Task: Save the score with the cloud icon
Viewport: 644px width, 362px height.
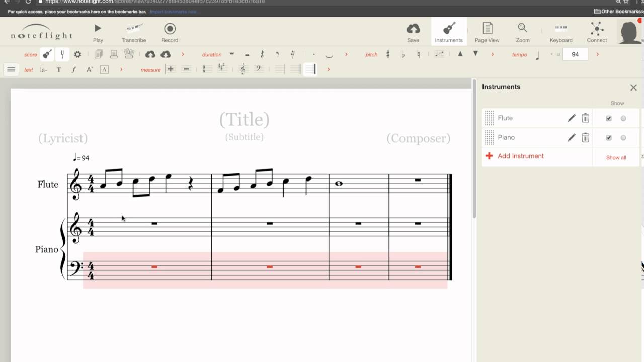Action: pyautogui.click(x=413, y=33)
